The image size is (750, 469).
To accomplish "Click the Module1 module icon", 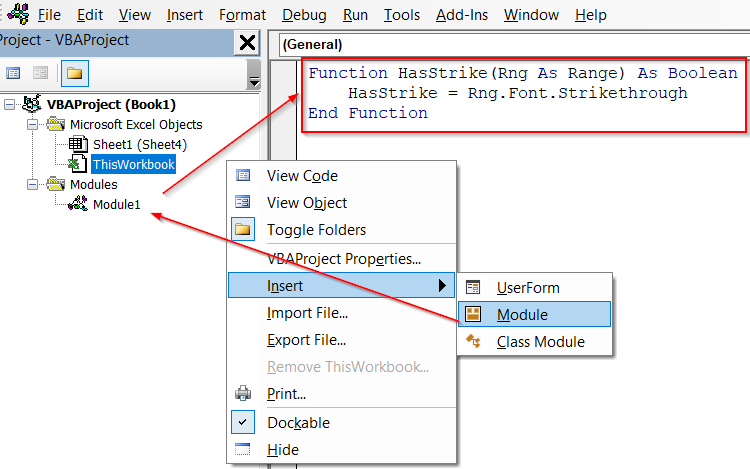I will pos(77,204).
